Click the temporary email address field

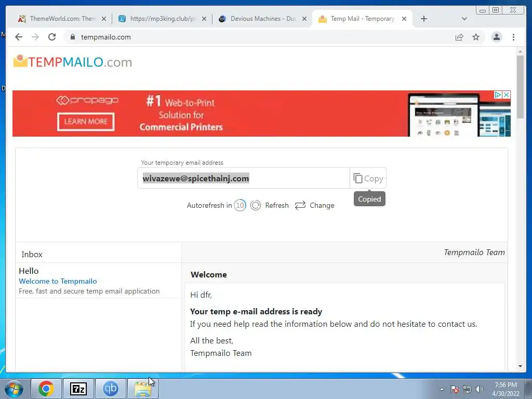click(243, 178)
